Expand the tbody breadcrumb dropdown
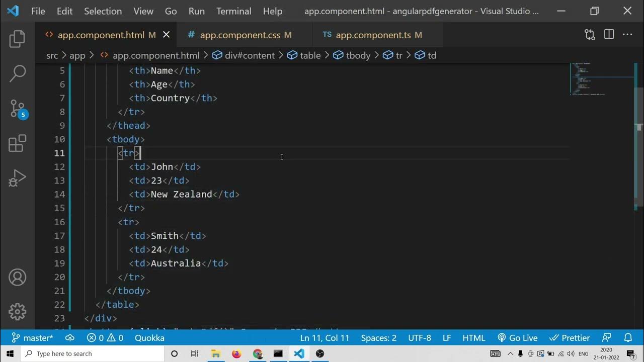The height and width of the screenshot is (362, 644). (x=352, y=55)
